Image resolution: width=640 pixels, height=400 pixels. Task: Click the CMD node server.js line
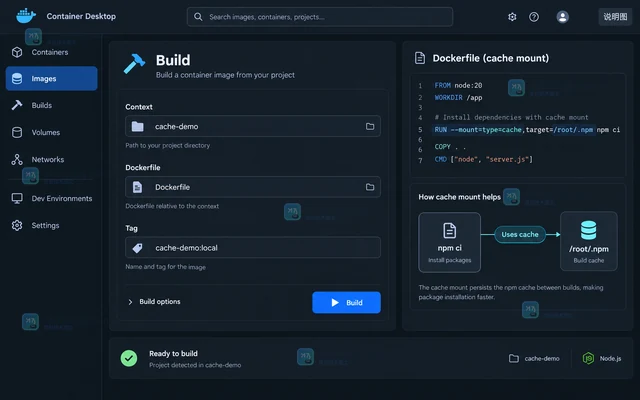point(483,159)
